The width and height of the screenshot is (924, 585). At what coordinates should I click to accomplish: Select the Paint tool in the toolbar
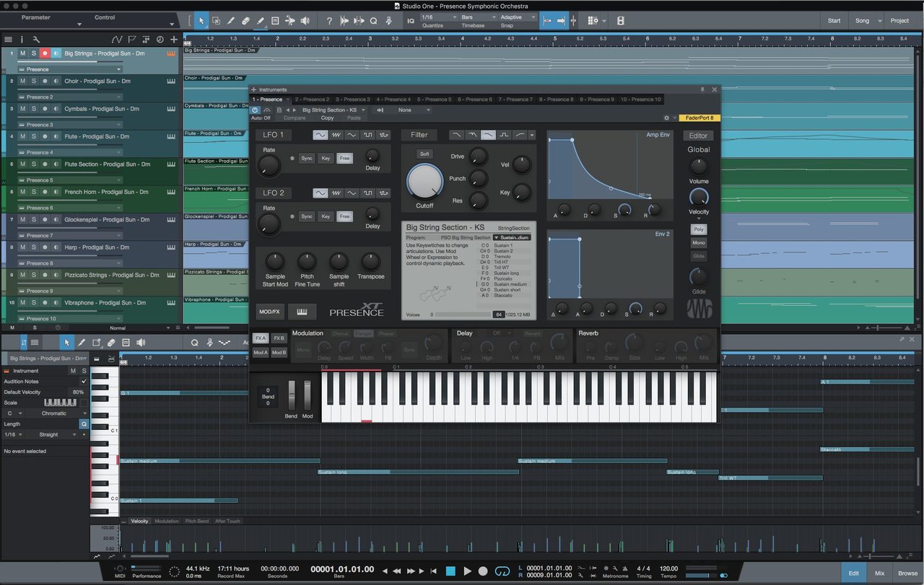pos(261,20)
